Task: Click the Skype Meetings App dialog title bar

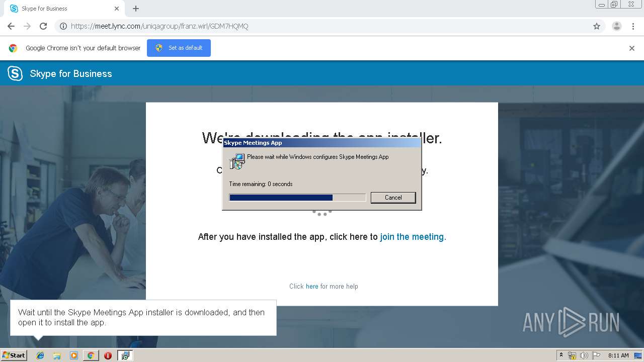Action: point(321,143)
